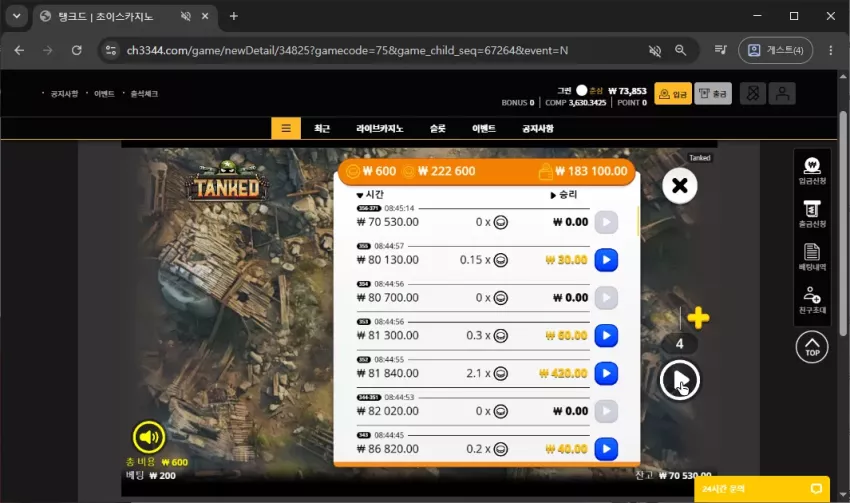
Task: Click the 08:44:53 timestamp
Action: [399, 397]
